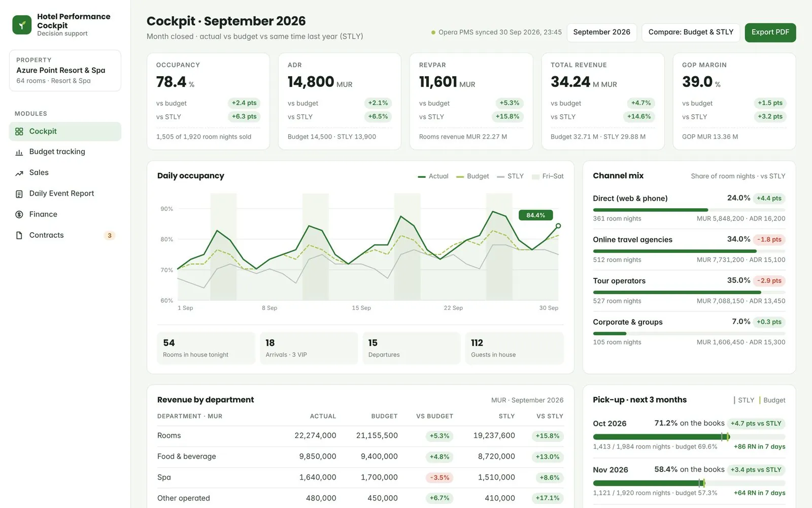Click the Occupancy 78.4% KPI card
Image resolution: width=812 pixels, height=508 pixels.
[208, 102]
